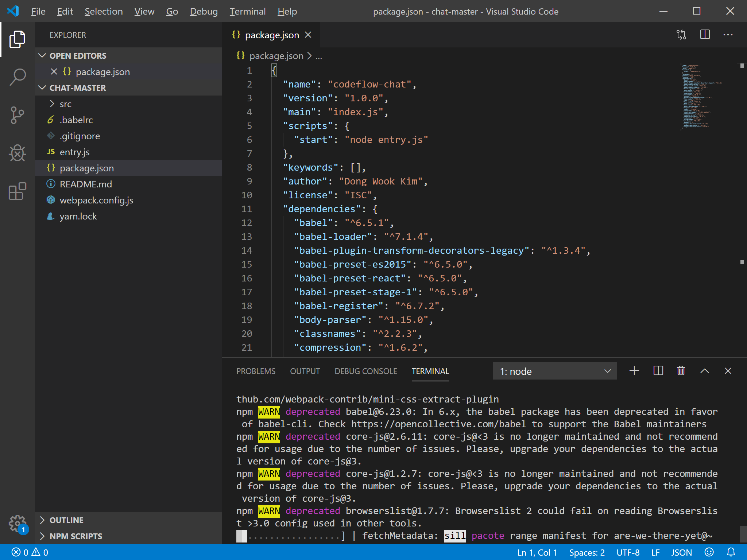Click the errors and warnings status indicator

click(x=30, y=552)
